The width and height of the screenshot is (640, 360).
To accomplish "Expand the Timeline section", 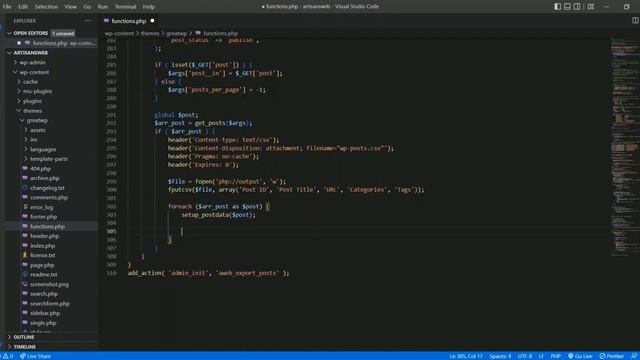I will [24, 347].
